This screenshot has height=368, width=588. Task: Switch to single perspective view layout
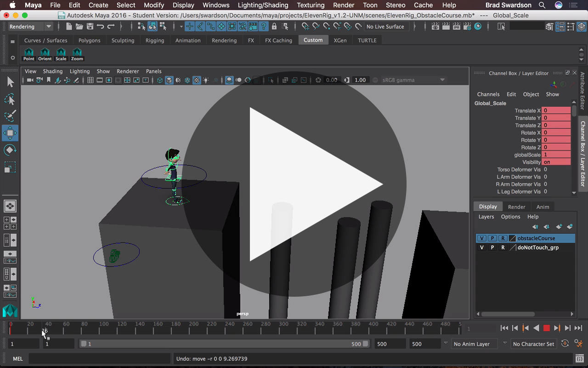[10, 206]
